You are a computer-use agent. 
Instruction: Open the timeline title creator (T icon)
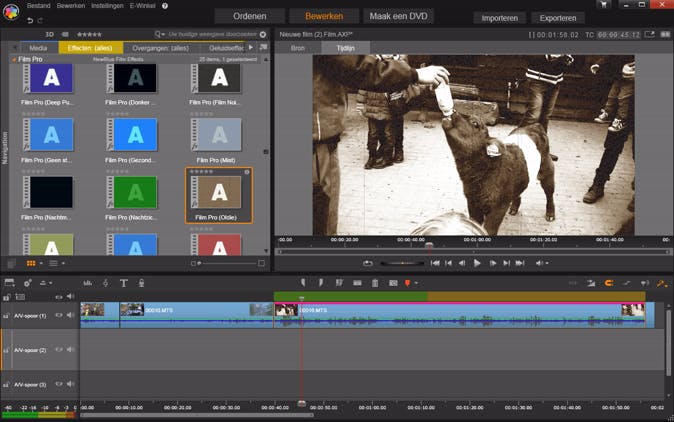124,284
